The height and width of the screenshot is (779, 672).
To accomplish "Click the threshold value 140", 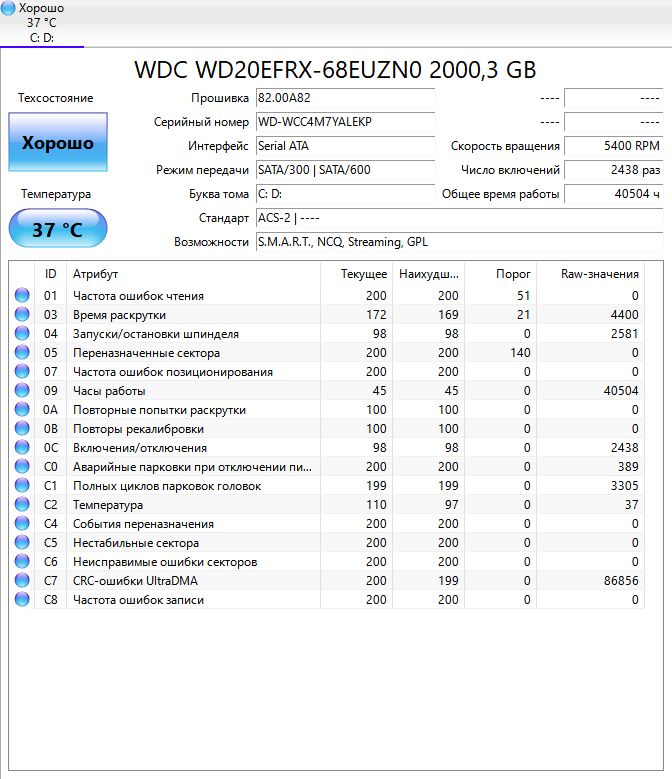I will [x=520, y=352].
